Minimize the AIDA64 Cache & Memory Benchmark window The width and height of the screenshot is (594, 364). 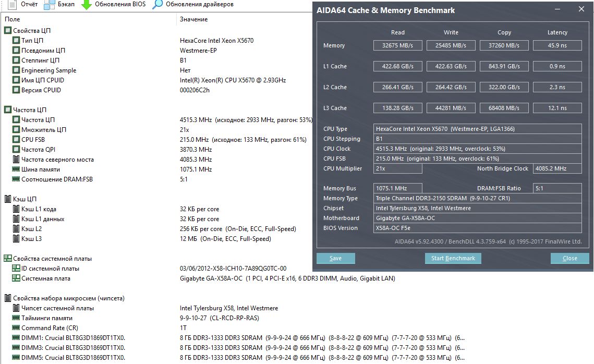(557, 9)
